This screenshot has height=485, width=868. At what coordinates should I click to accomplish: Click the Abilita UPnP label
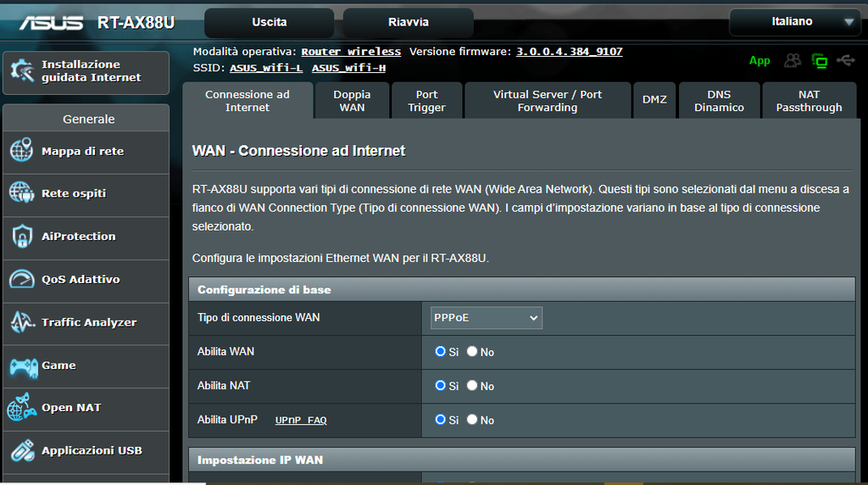227,420
